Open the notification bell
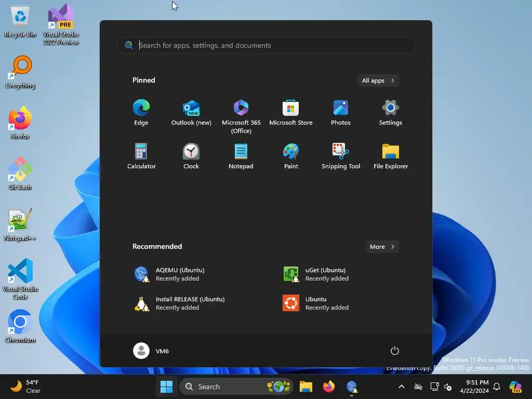 point(497,387)
